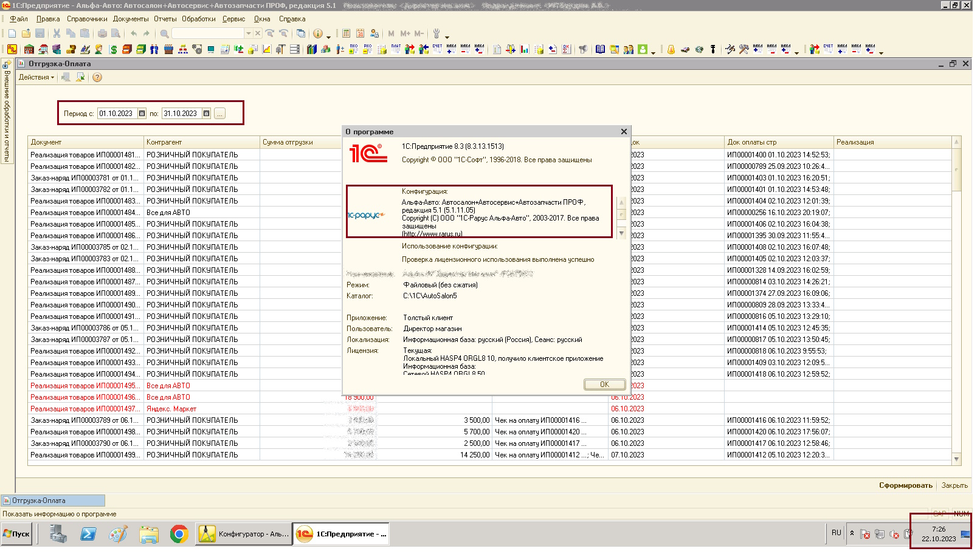Switch to Отгрузка-Оплата window tab at bottom
980x554 pixels.
[x=53, y=501]
